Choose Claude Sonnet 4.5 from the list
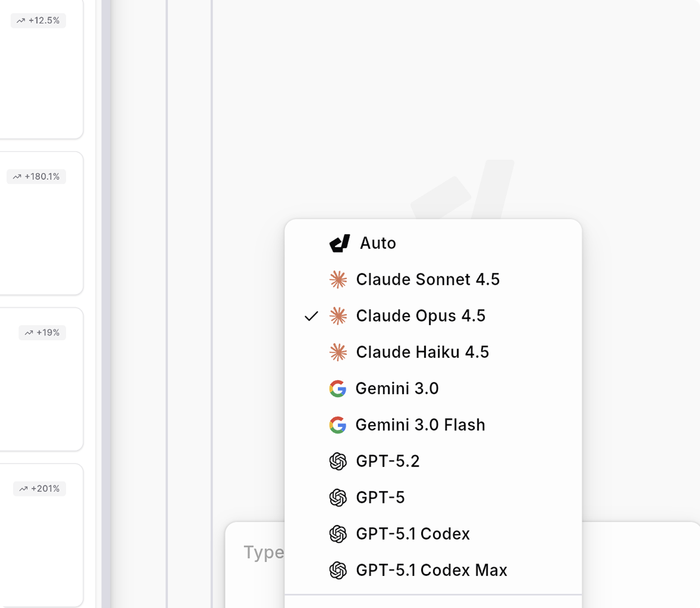Screen dimensions: 700x608 (433, 279)
